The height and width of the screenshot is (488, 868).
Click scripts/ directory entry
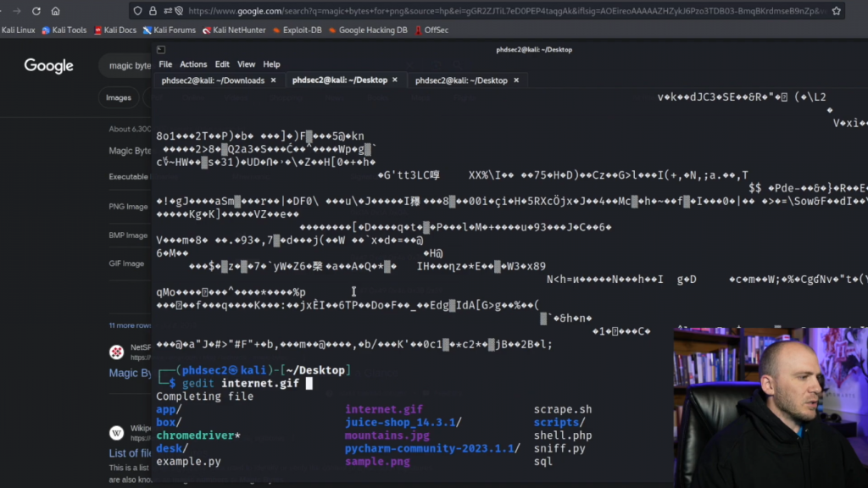point(559,422)
